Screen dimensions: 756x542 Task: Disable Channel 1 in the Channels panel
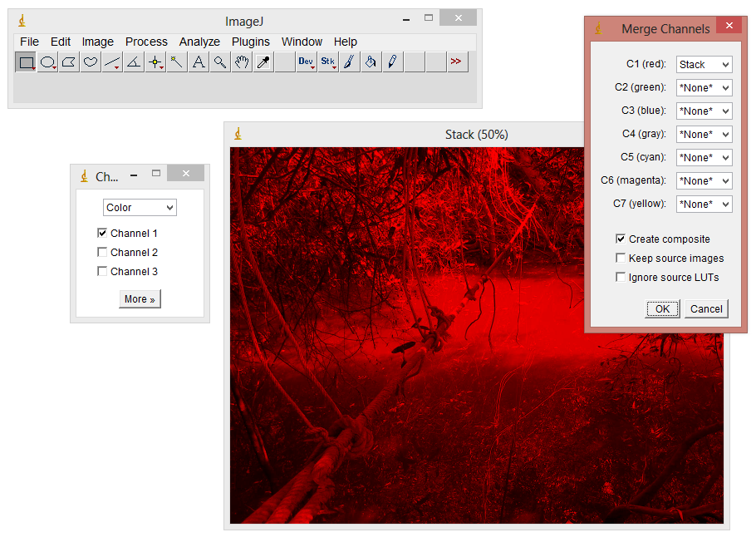pyautogui.click(x=102, y=233)
